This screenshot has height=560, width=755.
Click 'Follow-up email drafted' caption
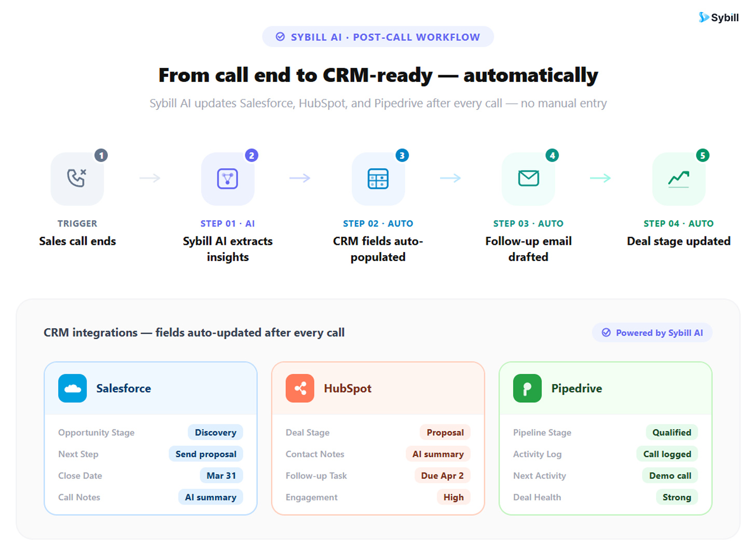[528, 249]
